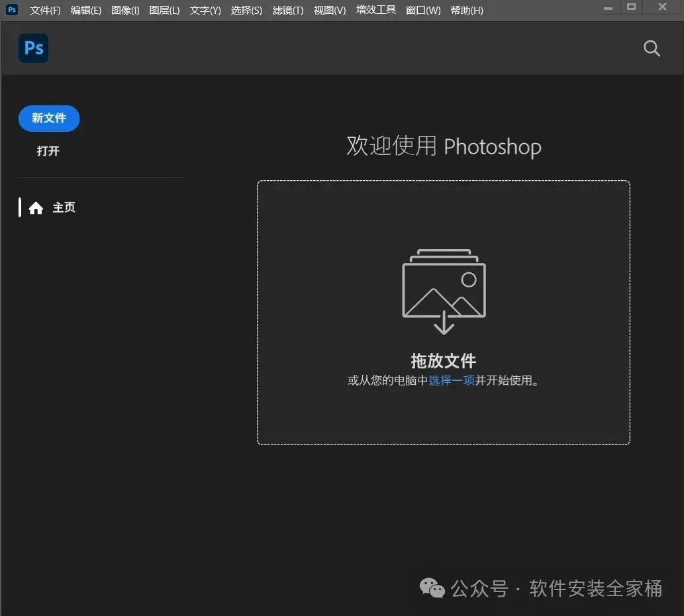Click the 拖放文件 heading text
The height and width of the screenshot is (616, 684).
[x=443, y=361]
